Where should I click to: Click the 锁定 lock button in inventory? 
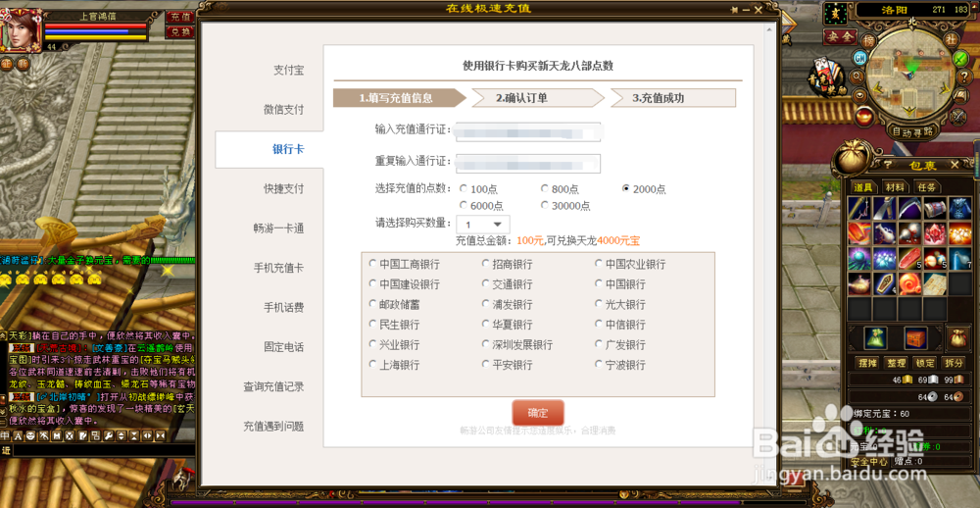(925, 364)
